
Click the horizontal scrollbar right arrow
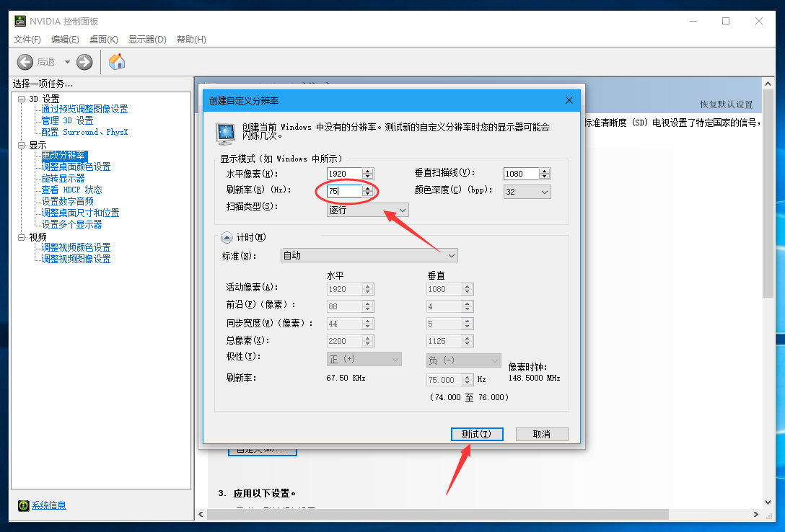point(756,515)
